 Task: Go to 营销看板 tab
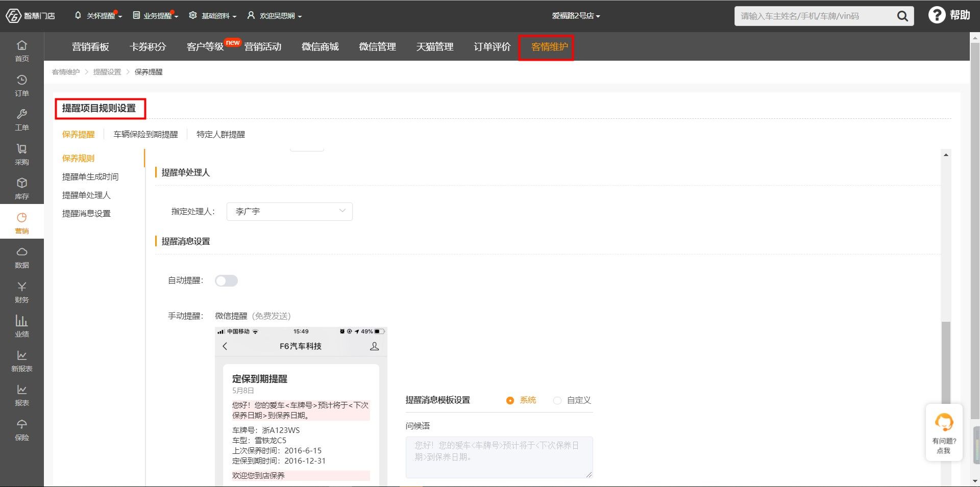[x=90, y=47]
